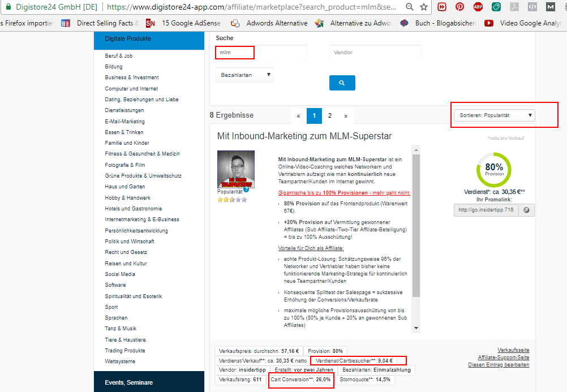
Task: Open the Alternative zu Adwords bookmark
Action: click(x=354, y=23)
